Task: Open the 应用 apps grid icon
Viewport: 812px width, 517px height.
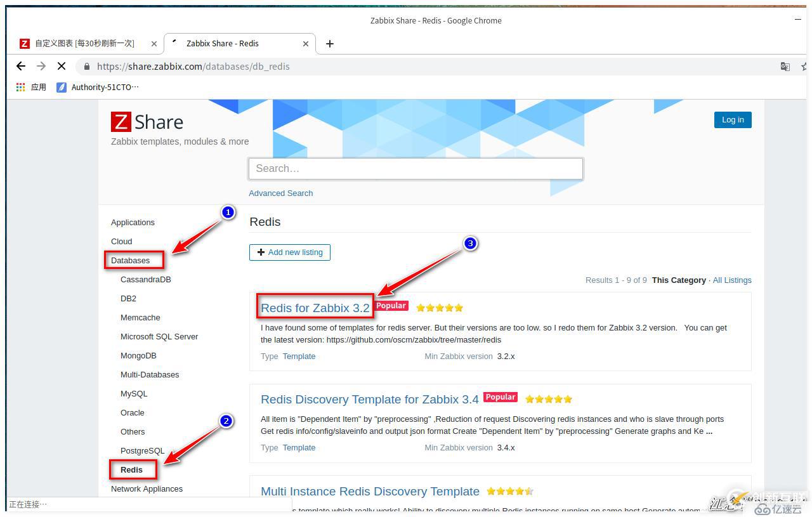Action: (x=21, y=87)
